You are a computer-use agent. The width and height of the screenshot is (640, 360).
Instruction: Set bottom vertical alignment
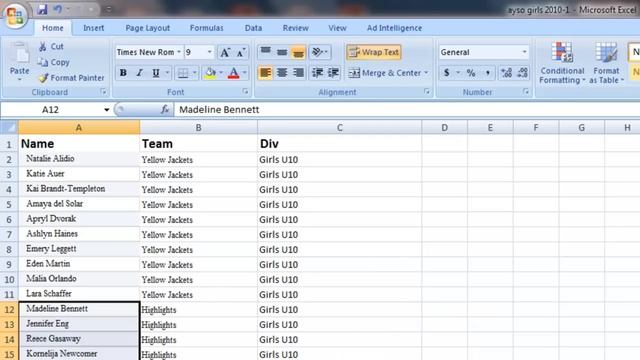tap(298, 52)
